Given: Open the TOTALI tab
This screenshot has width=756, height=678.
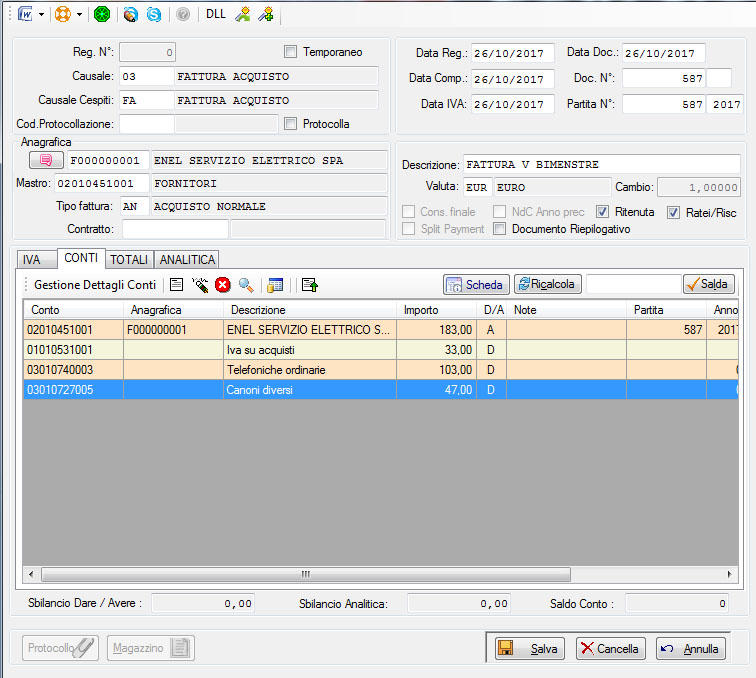Looking at the screenshot, I should coord(129,259).
